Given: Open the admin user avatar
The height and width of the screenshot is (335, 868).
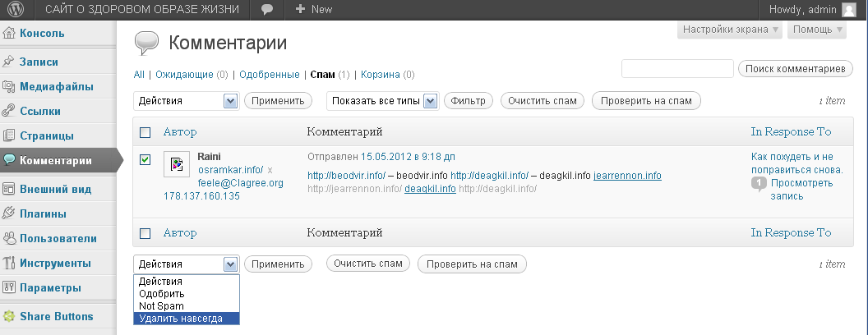Looking at the screenshot, I should (848, 9).
